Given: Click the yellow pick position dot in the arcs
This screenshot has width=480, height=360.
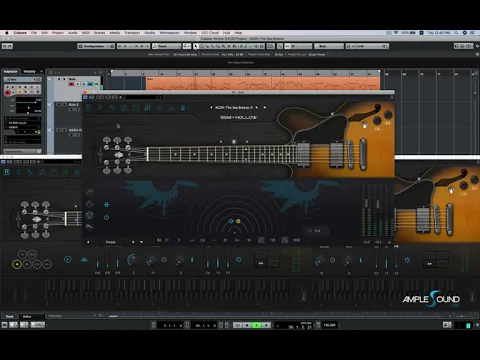Looking at the screenshot, I should [238, 221].
